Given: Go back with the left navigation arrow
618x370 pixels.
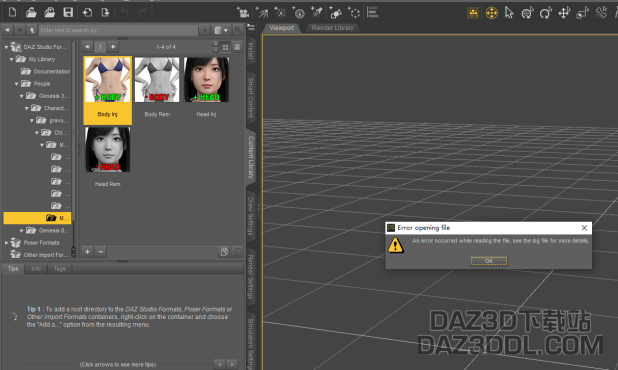Looking at the screenshot, I should coord(7,30).
